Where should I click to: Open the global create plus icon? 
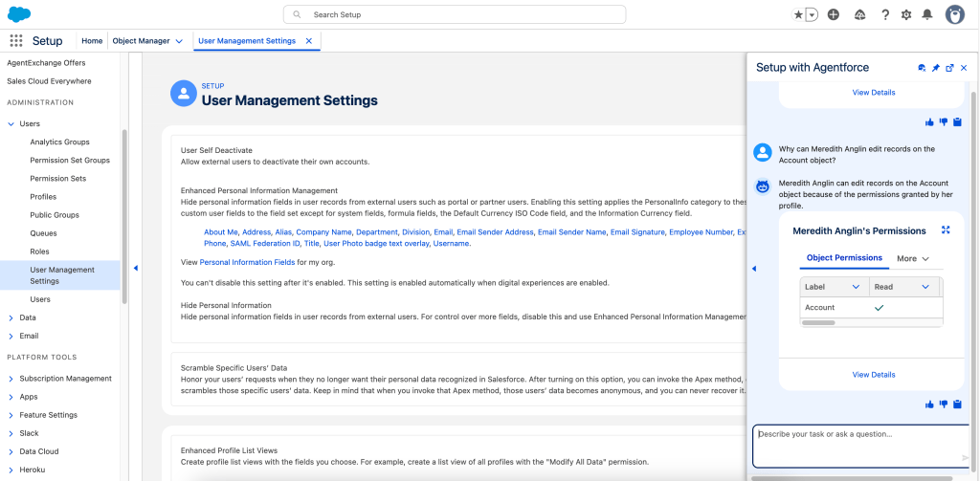[x=834, y=14]
